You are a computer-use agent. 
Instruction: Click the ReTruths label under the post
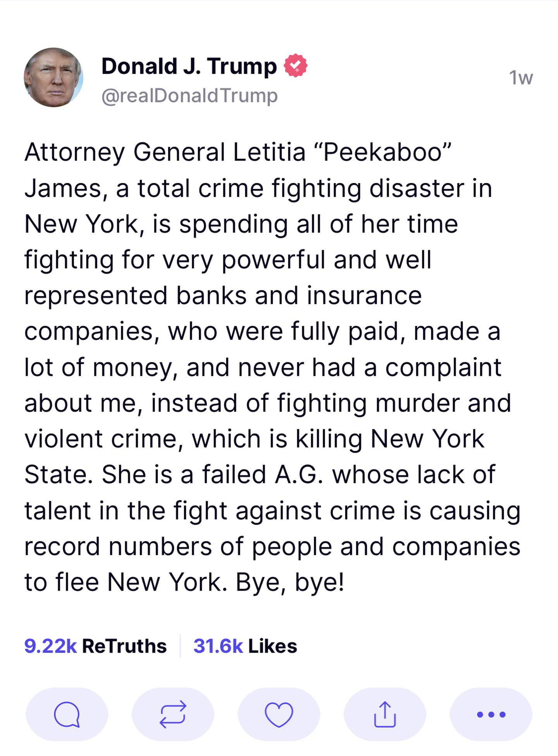point(124,646)
